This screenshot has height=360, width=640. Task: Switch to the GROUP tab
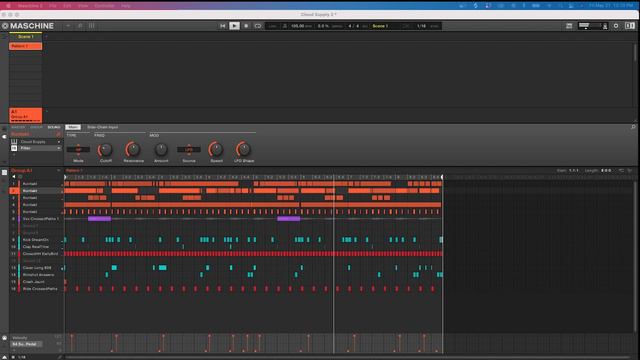36,127
